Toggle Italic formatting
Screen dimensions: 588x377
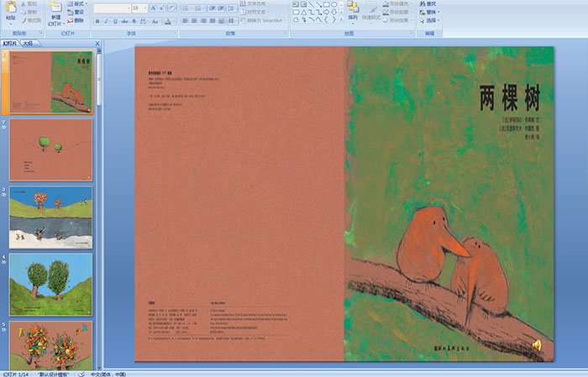[106, 21]
